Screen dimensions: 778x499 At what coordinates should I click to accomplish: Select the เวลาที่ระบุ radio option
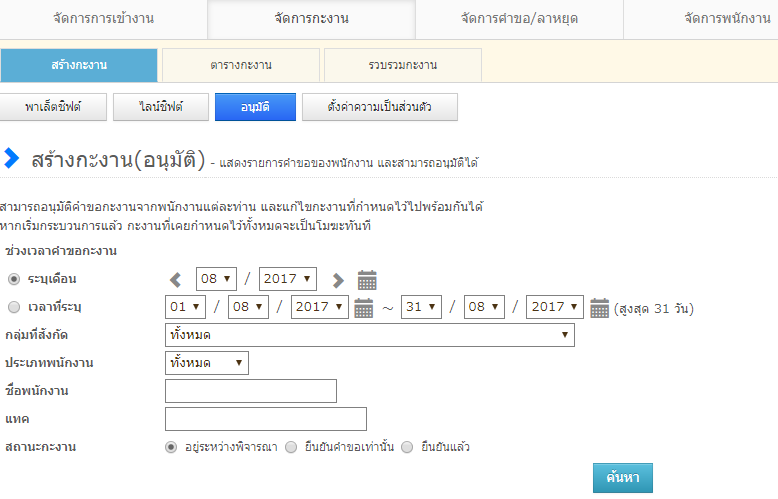14,308
